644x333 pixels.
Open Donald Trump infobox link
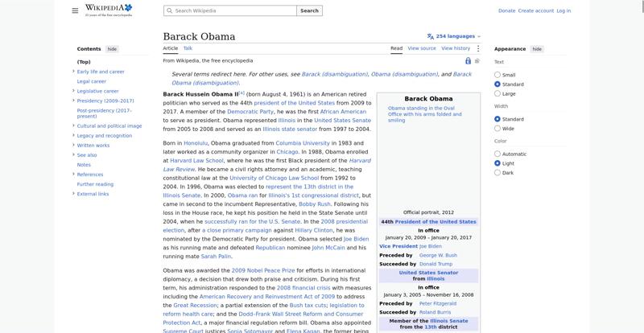click(x=436, y=264)
